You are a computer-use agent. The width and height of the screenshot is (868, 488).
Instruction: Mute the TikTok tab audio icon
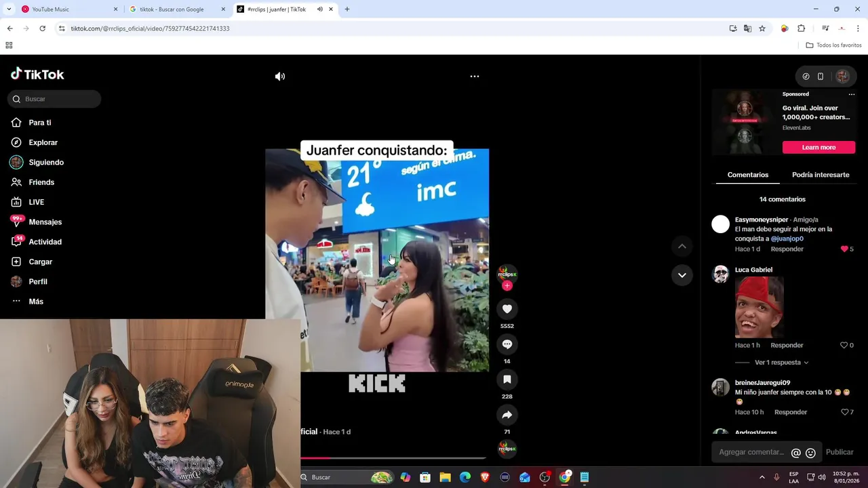click(319, 9)
